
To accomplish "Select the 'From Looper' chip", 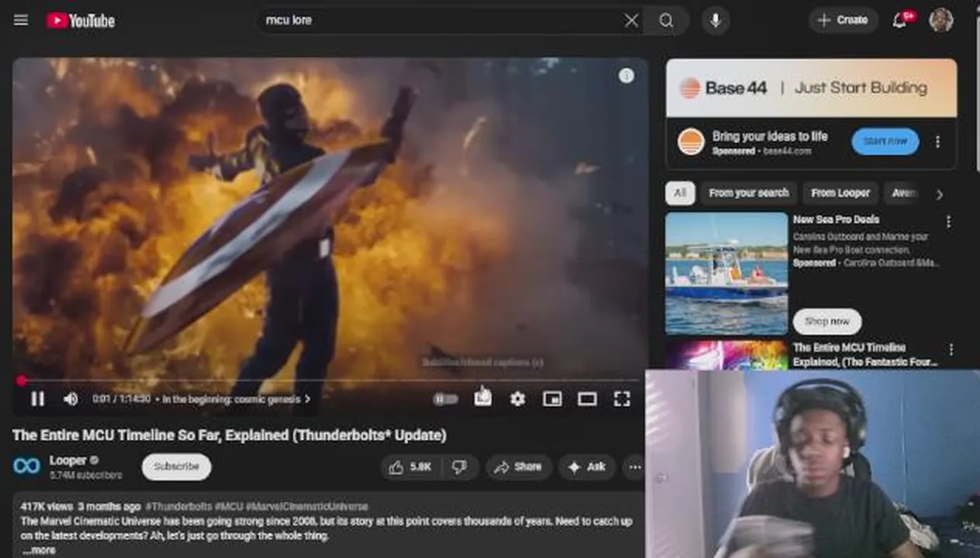I will tap(840, 193).
